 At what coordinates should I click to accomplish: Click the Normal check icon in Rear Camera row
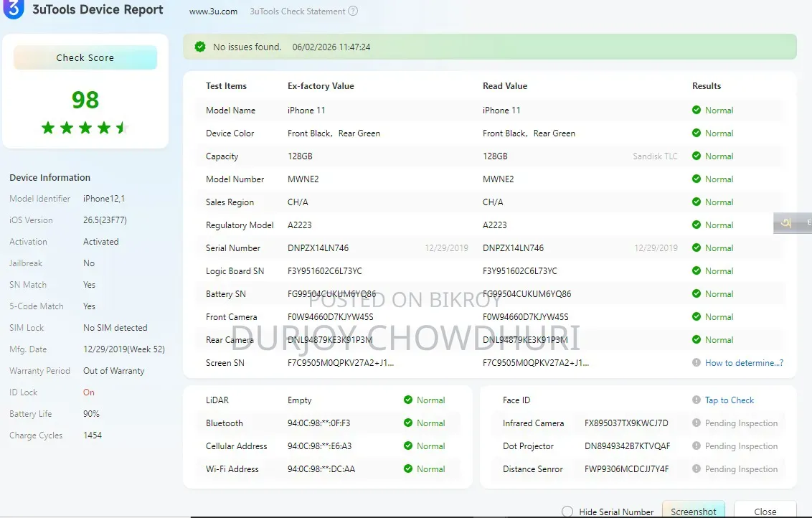point(697,340)
